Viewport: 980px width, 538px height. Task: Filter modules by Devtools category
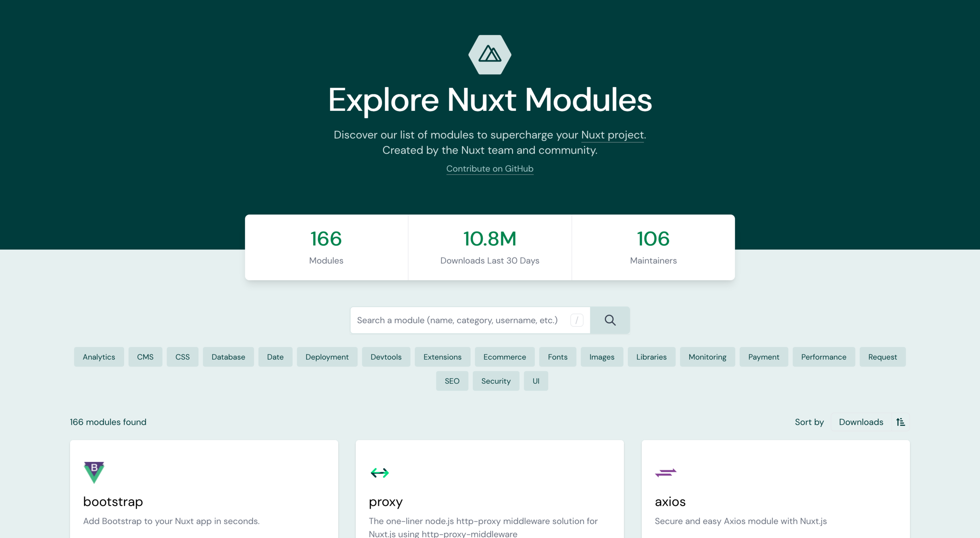(386, 357)
